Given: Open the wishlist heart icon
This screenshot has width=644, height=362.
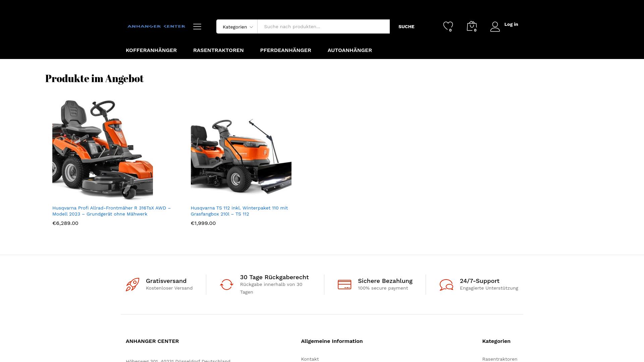Looking at the screenshot, I should click(448, 26).
